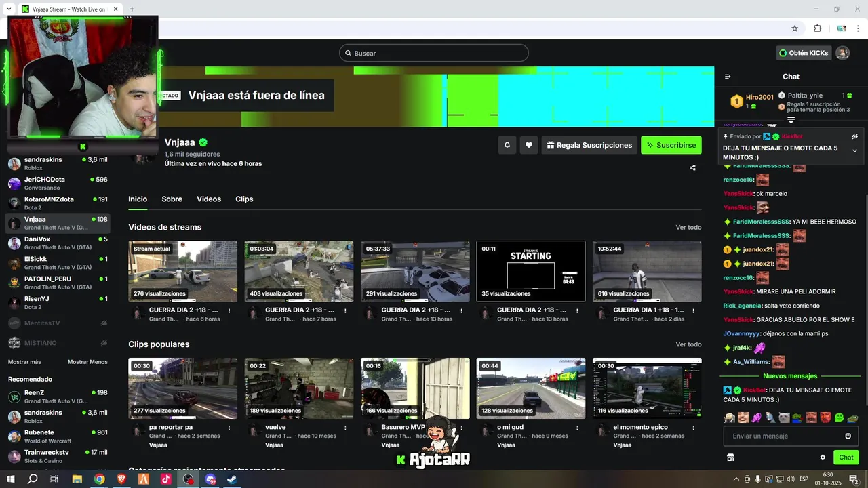Switch to the Inicio tab
Image resolution: width=868 pixels, height=488 pixels.
click(x=138, y=199)
